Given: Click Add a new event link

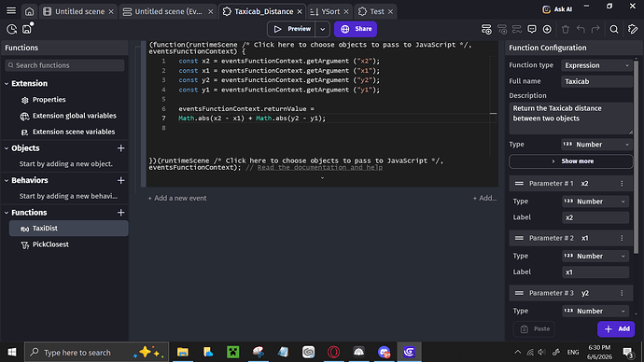Looking at the screenshot, I should point(177,198).
